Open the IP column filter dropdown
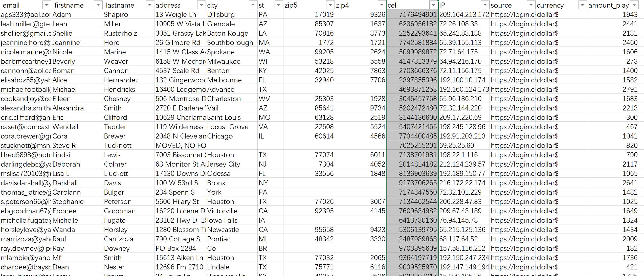 [x=485, y=5]
